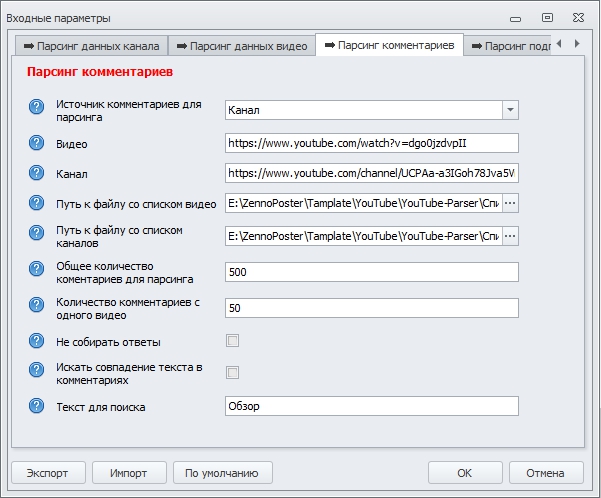The height and width of the screenshot is (498, 601).
Task: Confirm settings with OK button
Action: (x=465, y=472)
